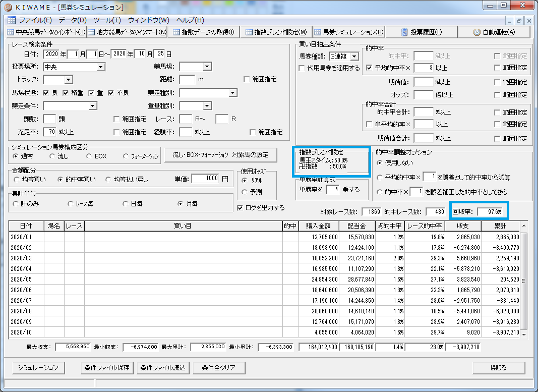The height and width of the screenshot is (392, 538).
Task: Expand the トラック dropdown
Action: point(68,80)
